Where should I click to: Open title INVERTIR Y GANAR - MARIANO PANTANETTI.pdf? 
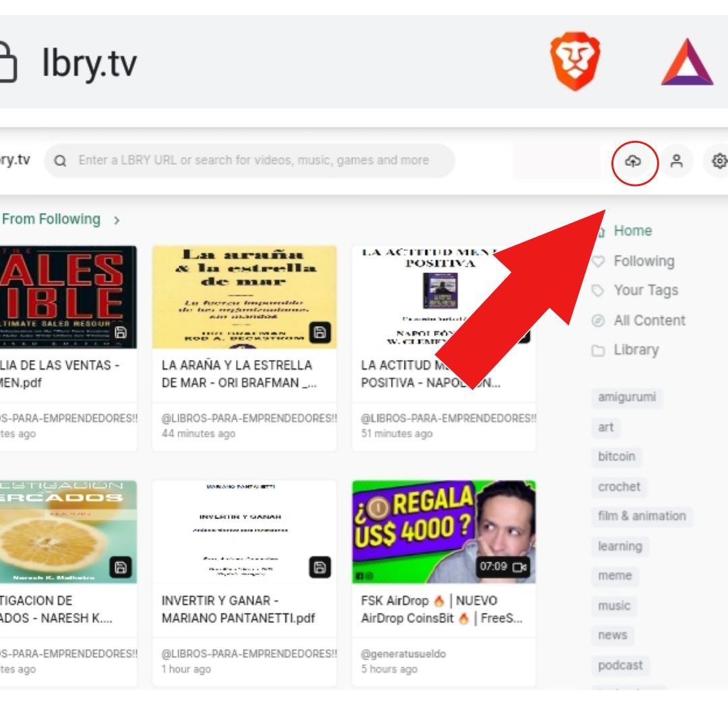pyautogui.click(x=238, y=609)
